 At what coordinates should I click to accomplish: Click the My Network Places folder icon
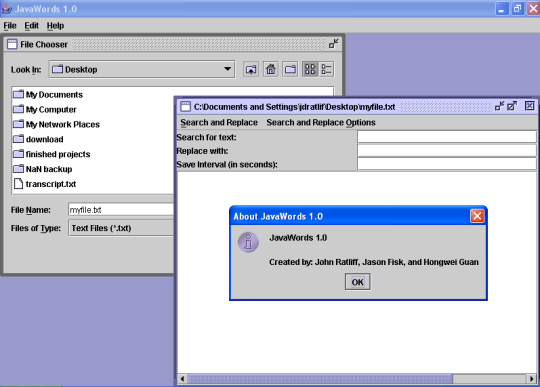pos(18,124)
